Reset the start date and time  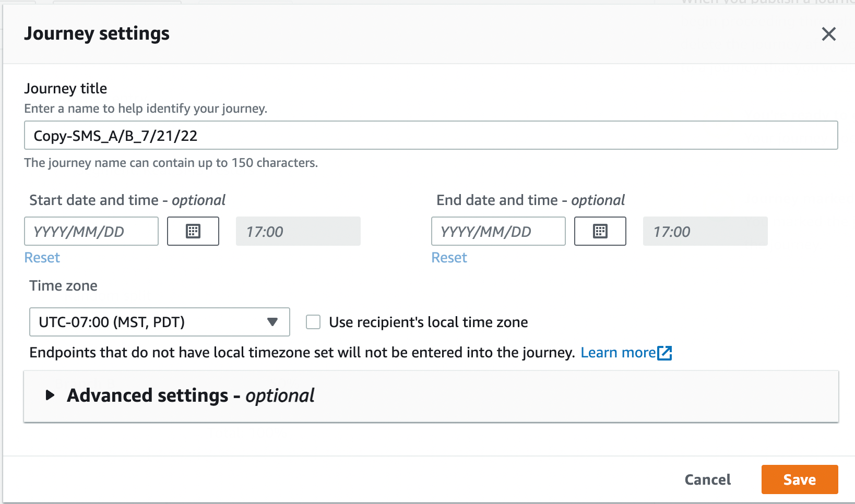pos(42,258)
